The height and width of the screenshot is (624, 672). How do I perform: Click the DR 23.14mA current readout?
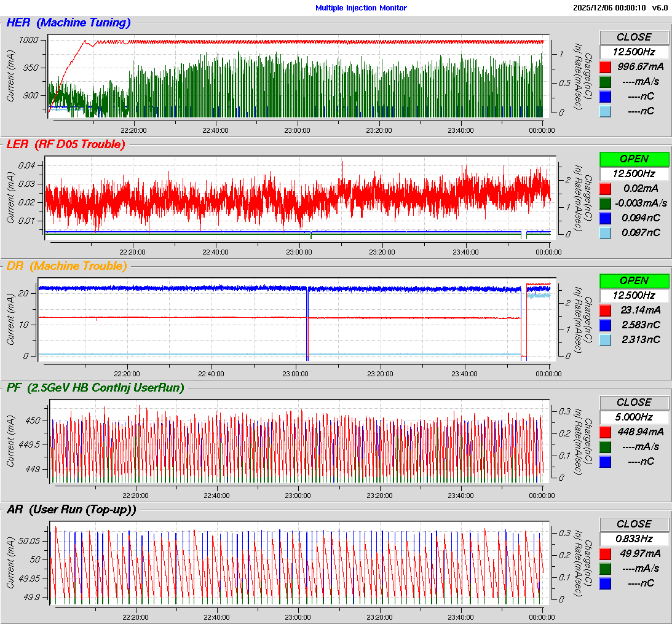pyautogui.click(x=640, y=310)
